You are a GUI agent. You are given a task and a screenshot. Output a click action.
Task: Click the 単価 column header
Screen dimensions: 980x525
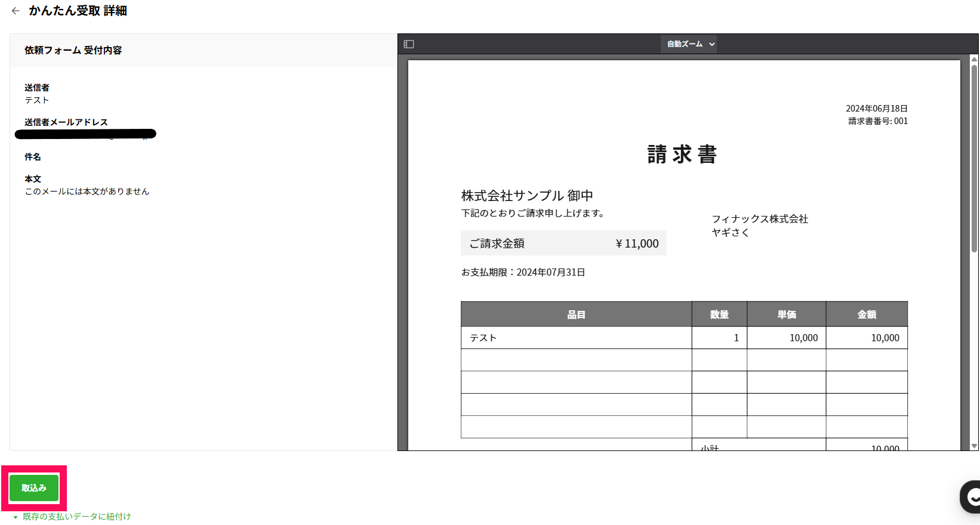tap(787, 314)
